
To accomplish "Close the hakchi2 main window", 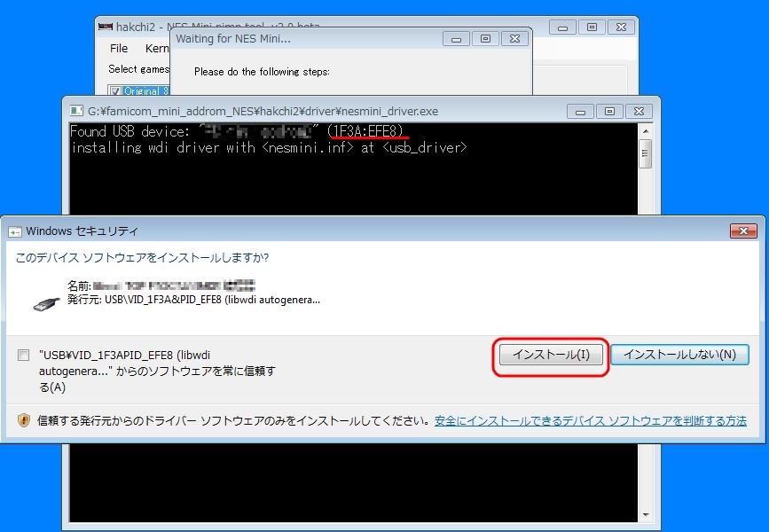I will pyautogui.click(x=621, y=27).
